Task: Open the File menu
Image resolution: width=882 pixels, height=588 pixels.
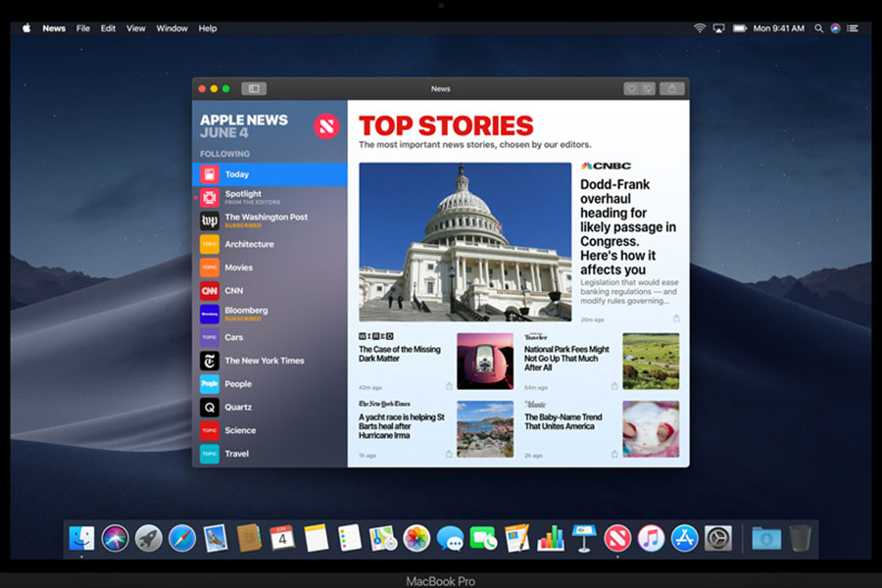Action: [x=83, y=28]
